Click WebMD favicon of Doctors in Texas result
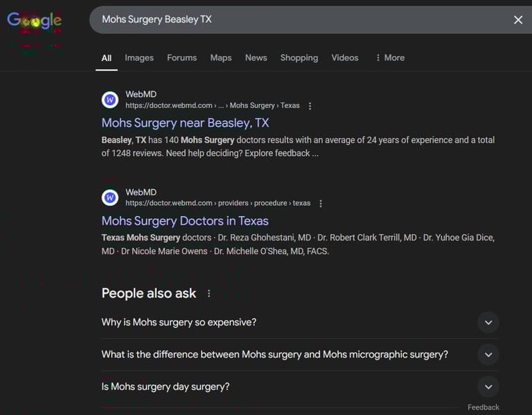532x415 pixels. pos(110,197)
